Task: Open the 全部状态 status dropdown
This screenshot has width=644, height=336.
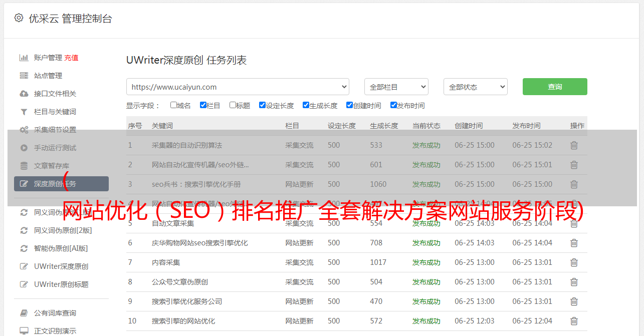Action: (475, 87)
